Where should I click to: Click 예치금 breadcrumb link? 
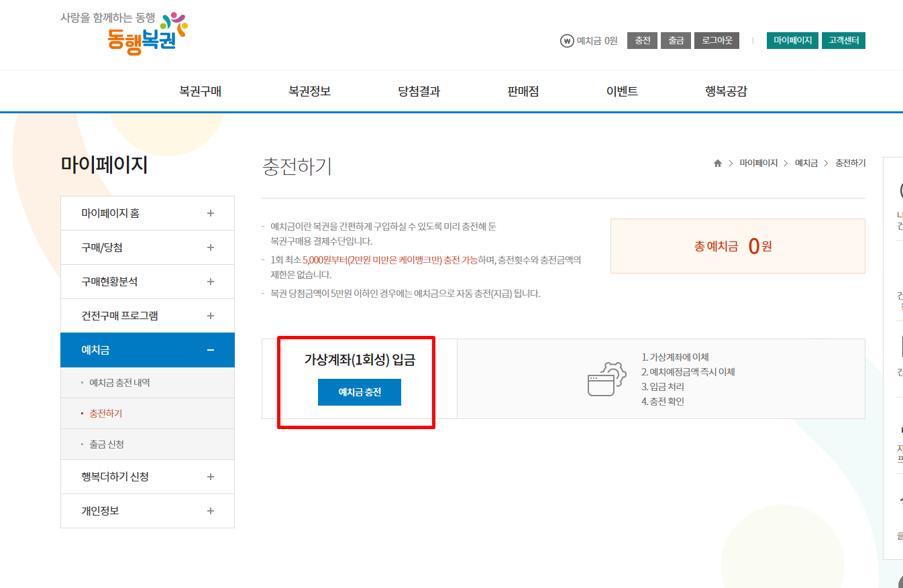coord(806,163)
